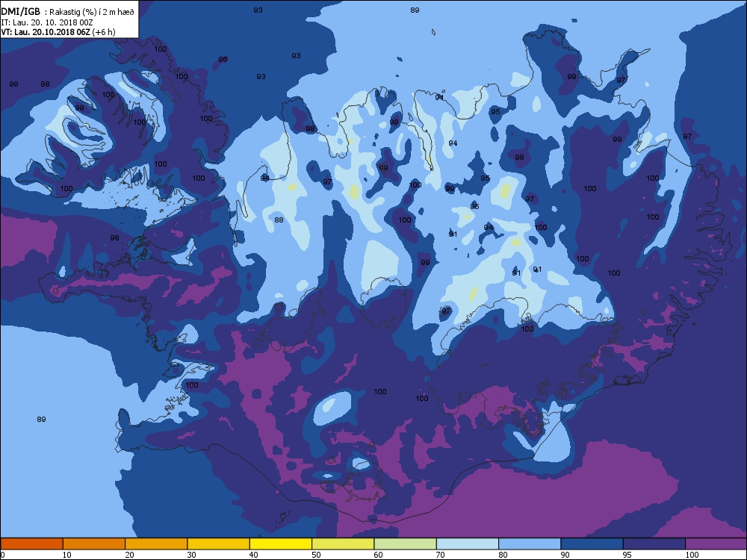747x560 pixels.
Task: Select the medium blue 80–90 legend swatch
Action: 530,544
